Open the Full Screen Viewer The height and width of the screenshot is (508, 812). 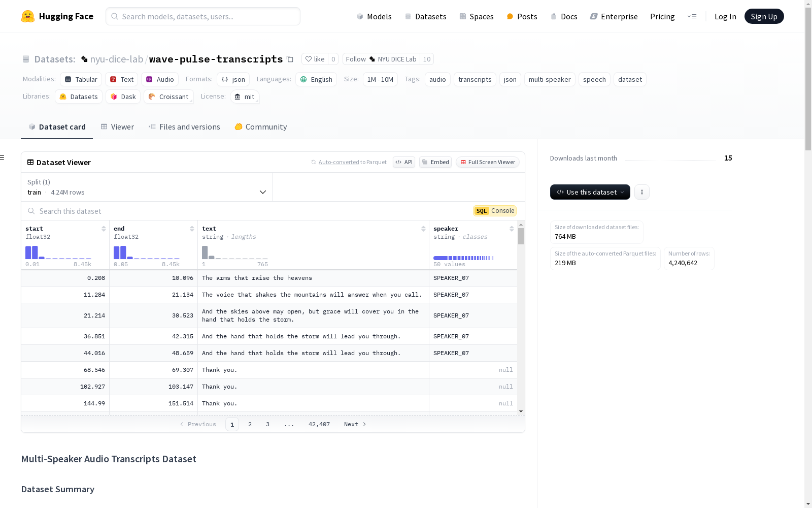[x=488, y=162]
